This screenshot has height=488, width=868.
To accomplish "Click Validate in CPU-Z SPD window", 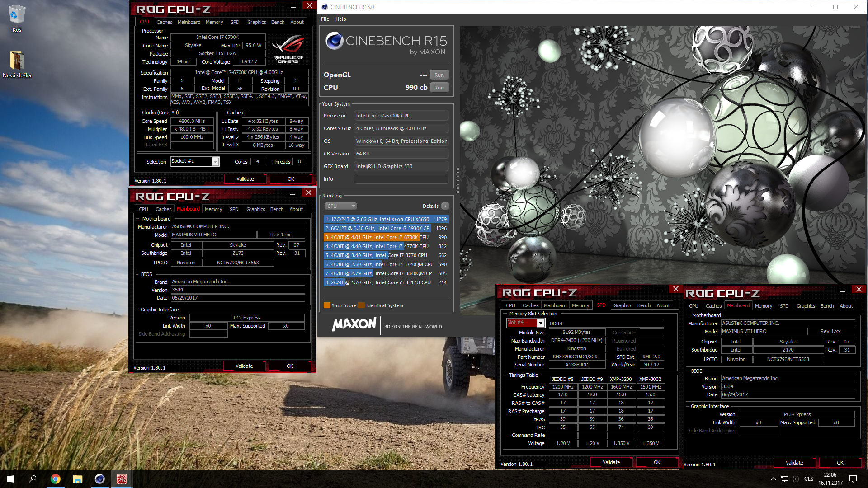I will click(611, 462).
